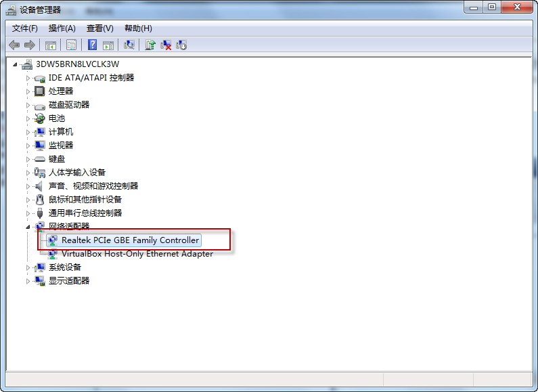Click the 系统设备 icon
The width and height of the screenshot is (538, 392).
(x=40, y=267)
